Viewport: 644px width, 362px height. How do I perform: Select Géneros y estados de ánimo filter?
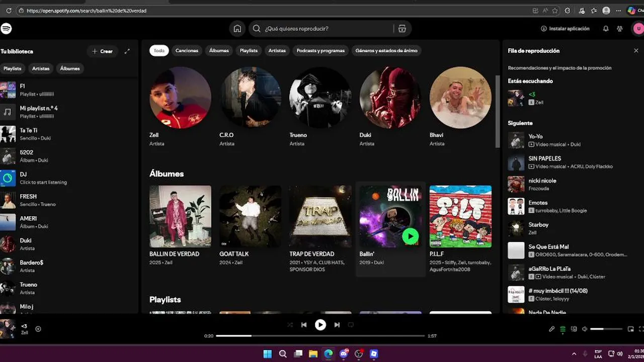coord(386,50)
